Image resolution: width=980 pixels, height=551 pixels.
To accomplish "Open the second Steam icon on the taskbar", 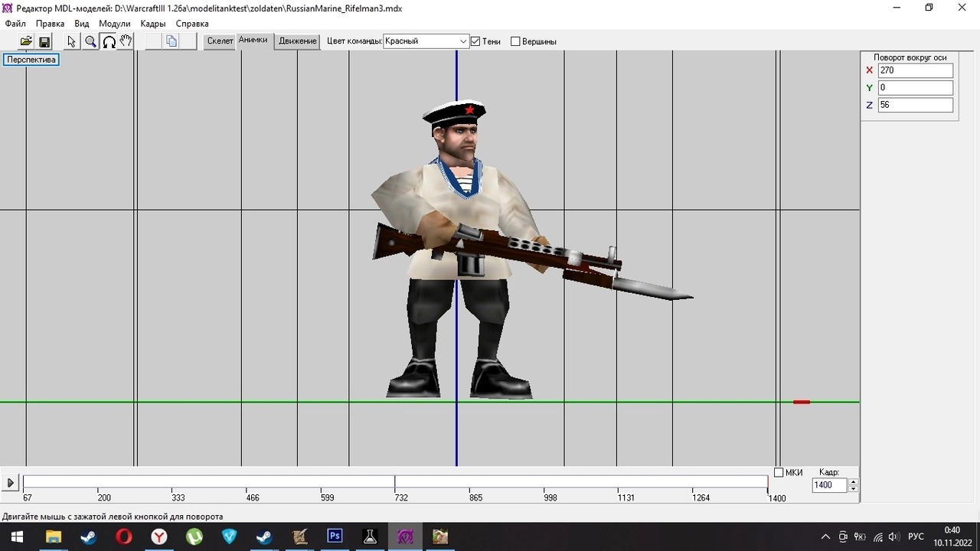I will (x=264, y=536).
